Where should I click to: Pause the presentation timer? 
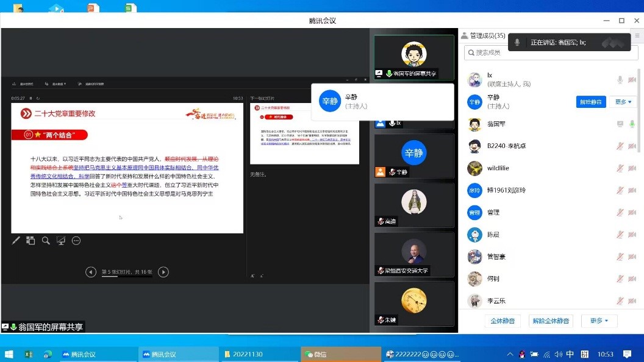(31, 98)
